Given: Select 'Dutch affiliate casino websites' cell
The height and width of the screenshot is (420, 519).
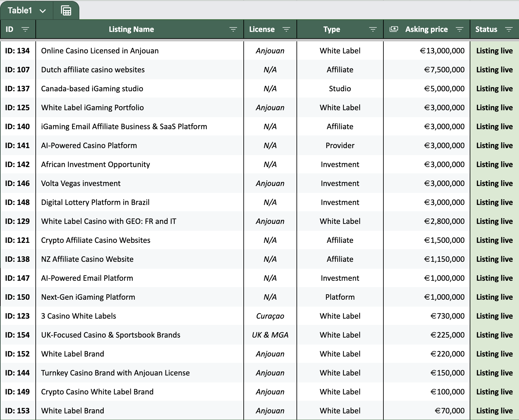Looking at the screenshot, I should (140, 70).
